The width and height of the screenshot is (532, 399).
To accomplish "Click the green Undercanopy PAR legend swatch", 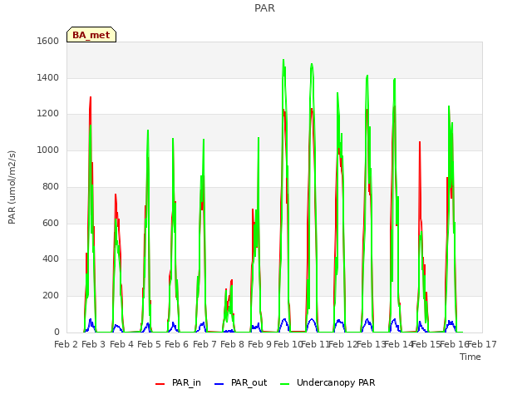I will (285, 384).
